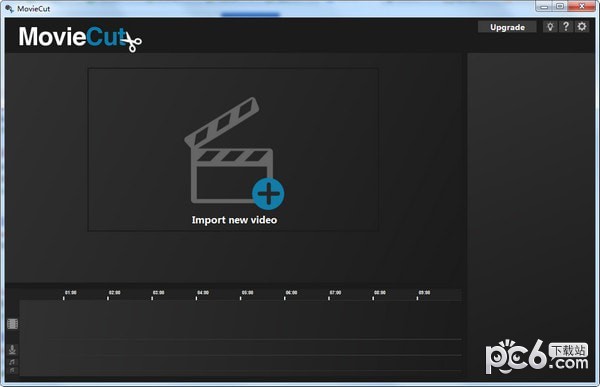Open help via question mark icon
The width and height of the screenshot is (600, 387).
click(x=566, y=27)
